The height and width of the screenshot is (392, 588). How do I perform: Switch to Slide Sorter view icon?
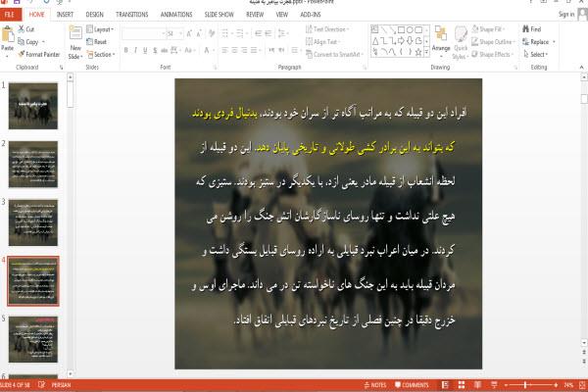point(462,385)
